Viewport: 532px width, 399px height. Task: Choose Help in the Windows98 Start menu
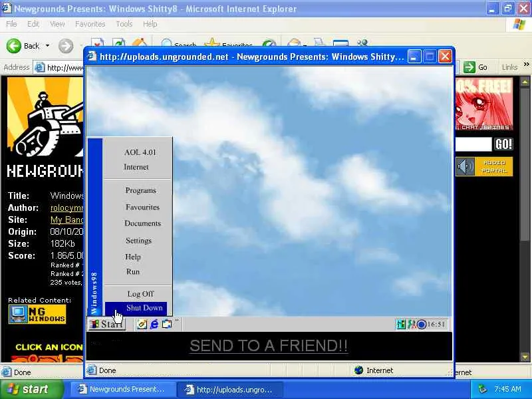click(132, 257)
